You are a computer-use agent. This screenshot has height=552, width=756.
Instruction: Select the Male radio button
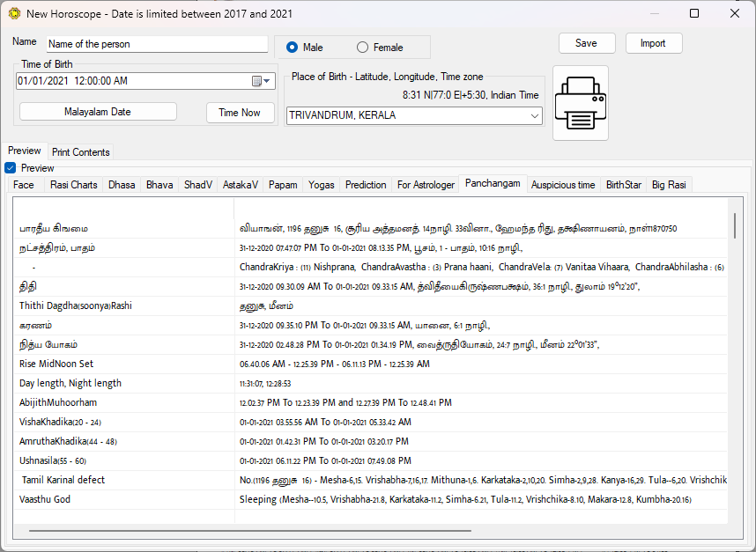pos(293,48)
